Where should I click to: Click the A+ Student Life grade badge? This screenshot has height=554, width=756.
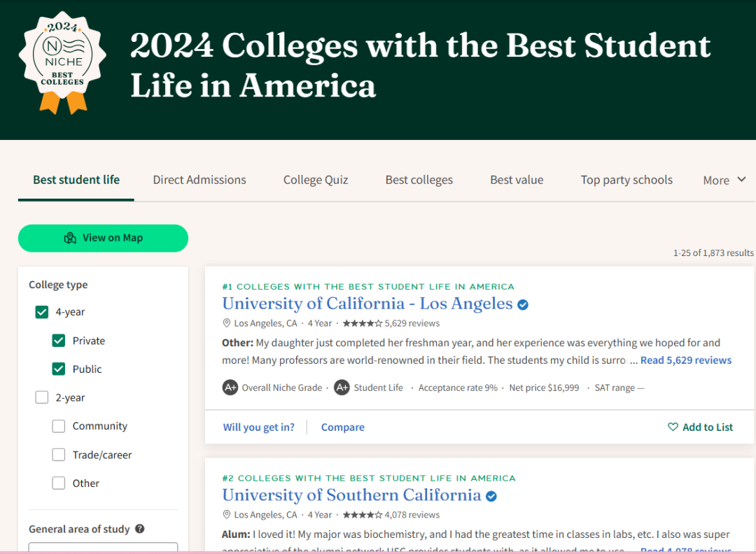click(342, 388)
